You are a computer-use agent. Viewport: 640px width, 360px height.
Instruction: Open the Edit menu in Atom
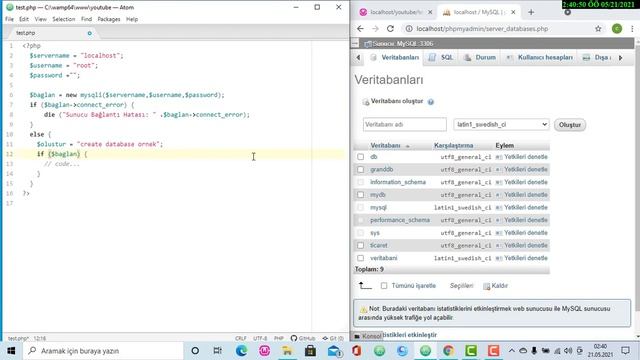[24, 19]
